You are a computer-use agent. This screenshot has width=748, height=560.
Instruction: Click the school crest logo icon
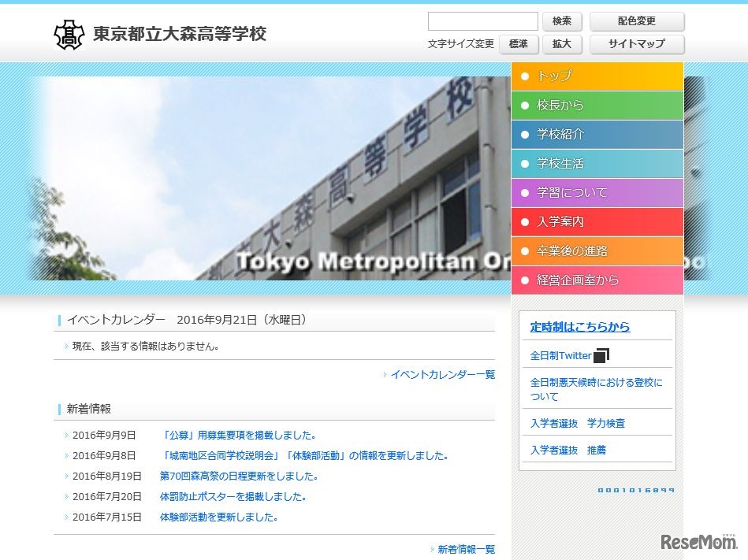point(69,34)
